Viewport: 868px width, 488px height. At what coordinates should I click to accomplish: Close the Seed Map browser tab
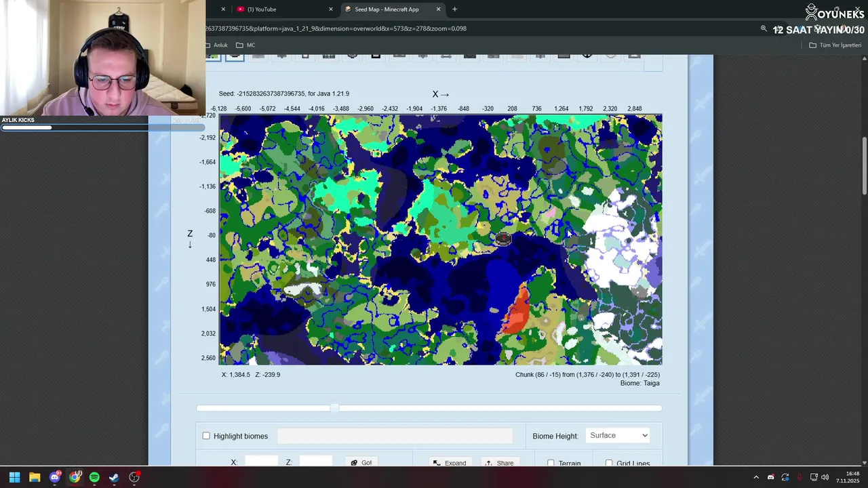pos(438,9)
